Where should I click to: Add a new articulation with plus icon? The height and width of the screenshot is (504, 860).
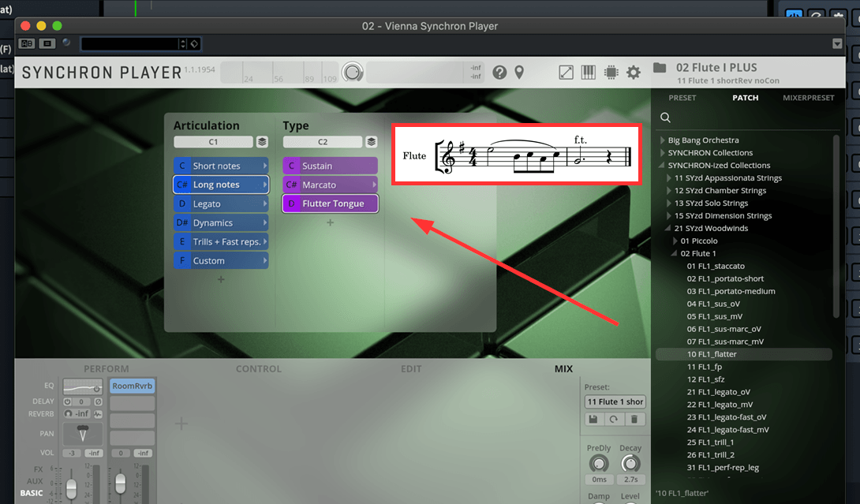pyautogui.click(x=221, y=279)
